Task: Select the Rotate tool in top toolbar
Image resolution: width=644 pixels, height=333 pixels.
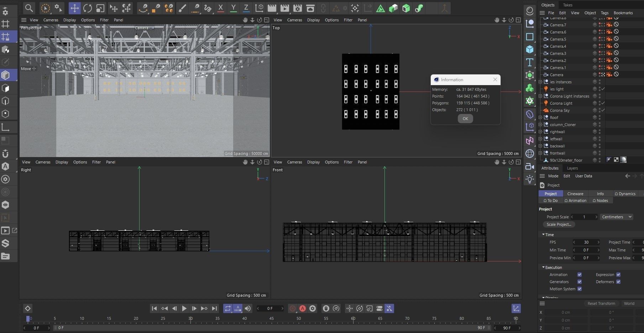Action: [x=88, y=8]
